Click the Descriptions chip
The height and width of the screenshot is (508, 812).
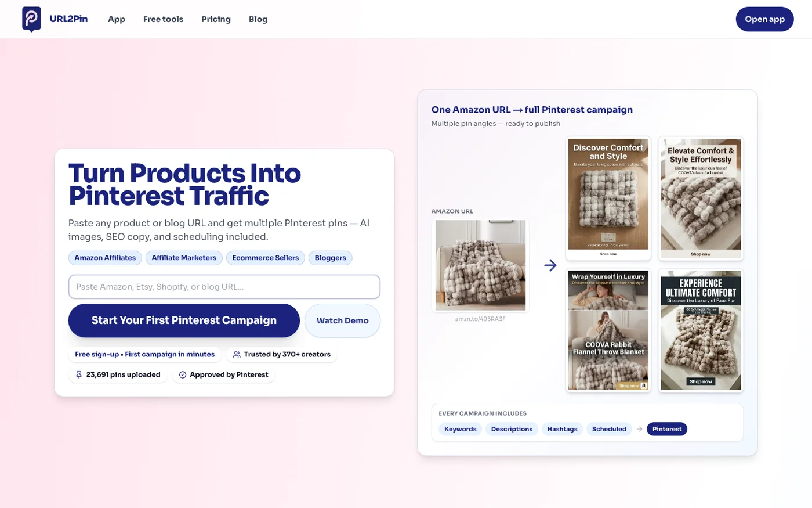tap(512, 429)
